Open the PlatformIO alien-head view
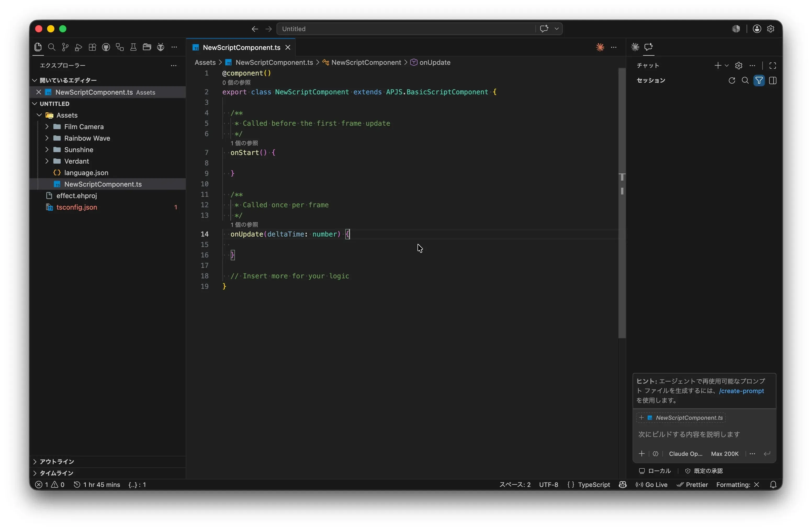The width and height of the screenshot is (812, 529). tap(161, 47)
